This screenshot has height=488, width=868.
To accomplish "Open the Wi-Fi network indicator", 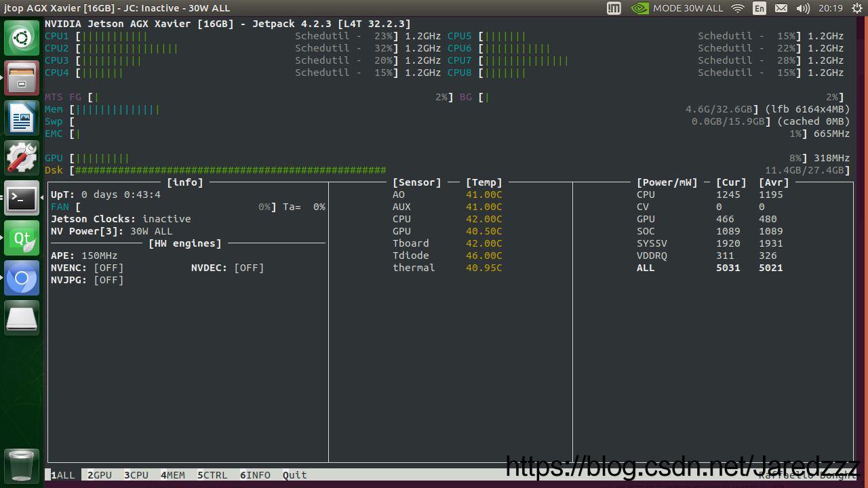I will pyautogui.click(x=738, y=8).
